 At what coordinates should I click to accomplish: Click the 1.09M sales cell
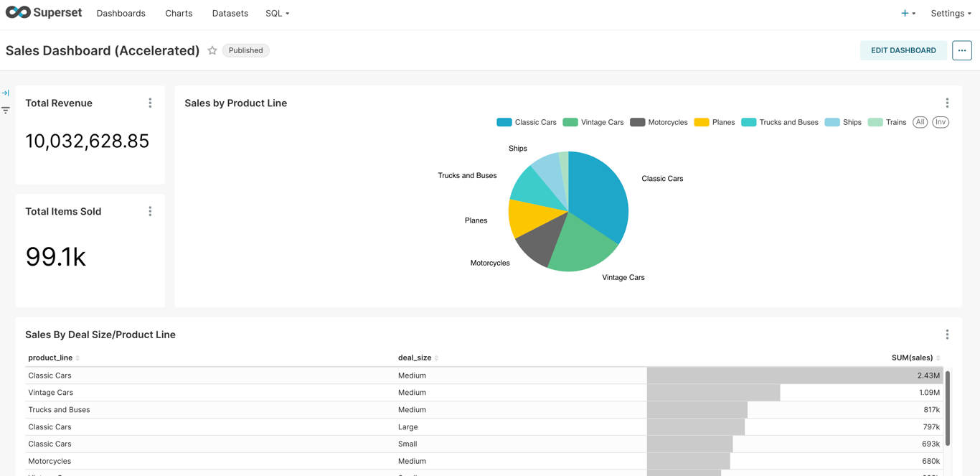[x=795, y=393]
